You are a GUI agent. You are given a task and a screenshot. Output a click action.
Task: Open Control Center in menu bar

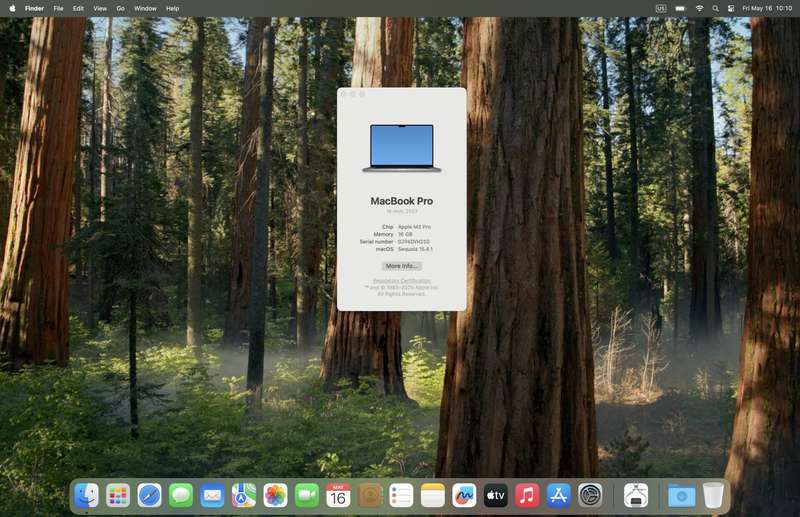pos(731,8)
